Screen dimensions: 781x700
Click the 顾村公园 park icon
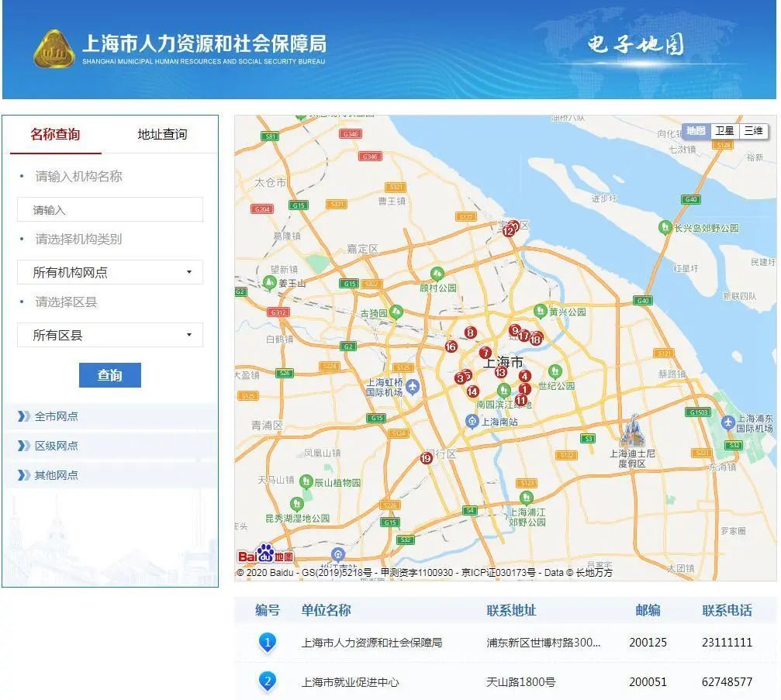pos(437,274)
